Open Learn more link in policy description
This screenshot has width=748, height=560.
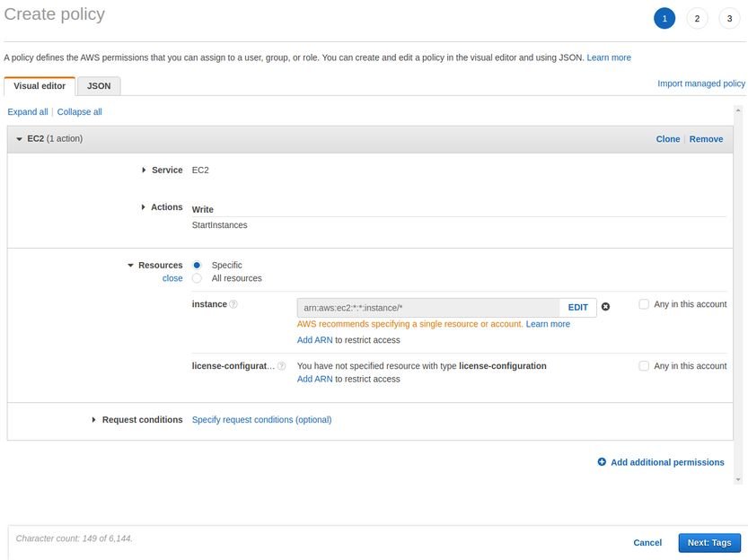tap(609, 57)
